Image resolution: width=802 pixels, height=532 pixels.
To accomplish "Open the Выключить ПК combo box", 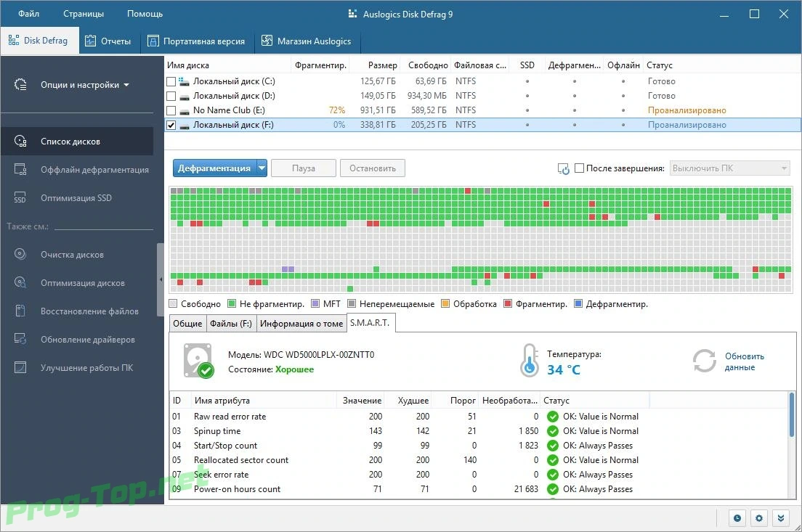I will pyautogui.click(x=730, y=168).
